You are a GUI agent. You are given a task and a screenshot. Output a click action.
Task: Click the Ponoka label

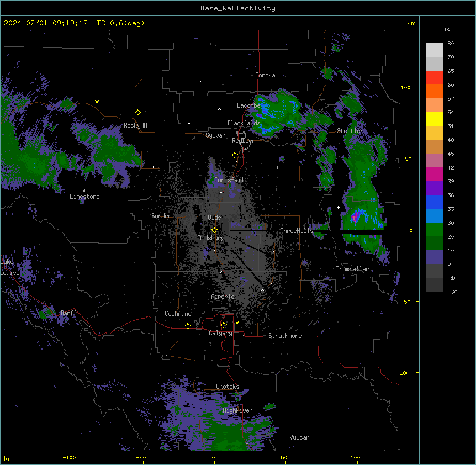tap(265, 75)
